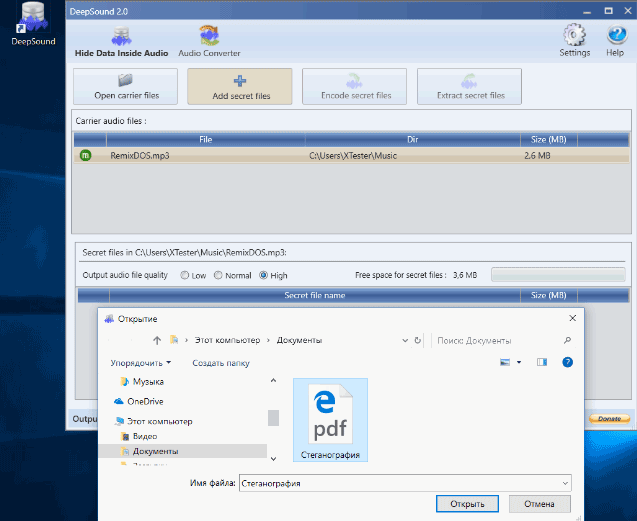The image size is (637, 521).
Task: Open the Audio Converter tool
Action: (x=209, y=41)
